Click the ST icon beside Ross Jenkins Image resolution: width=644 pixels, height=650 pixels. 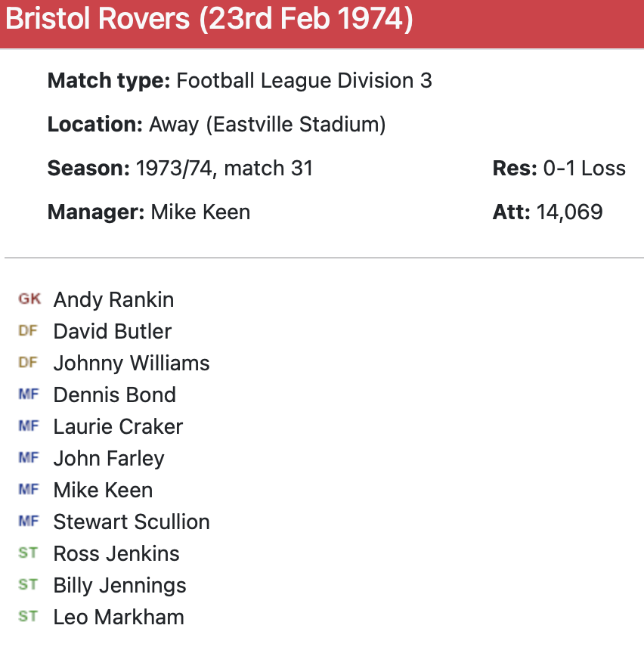(x=28, y=553)
